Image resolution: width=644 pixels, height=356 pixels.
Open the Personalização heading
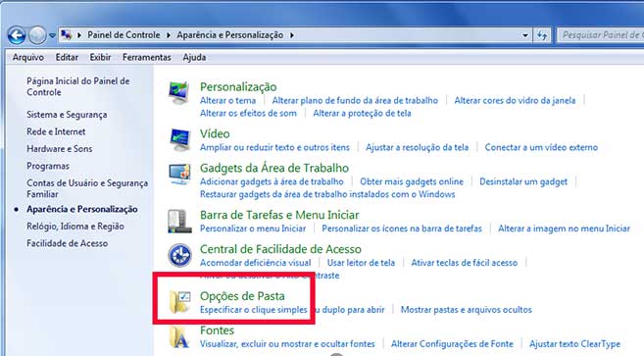click(x=238, y=86)
